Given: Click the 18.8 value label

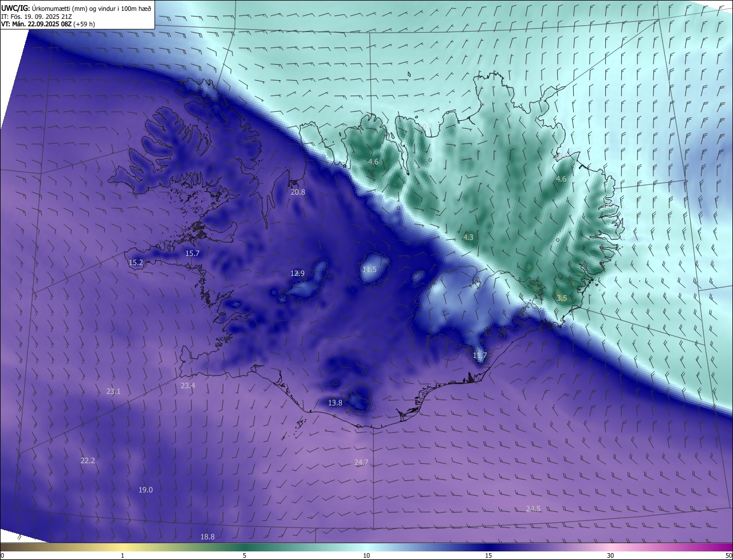Looking at the screenshot, I should (x=207, y=537).
